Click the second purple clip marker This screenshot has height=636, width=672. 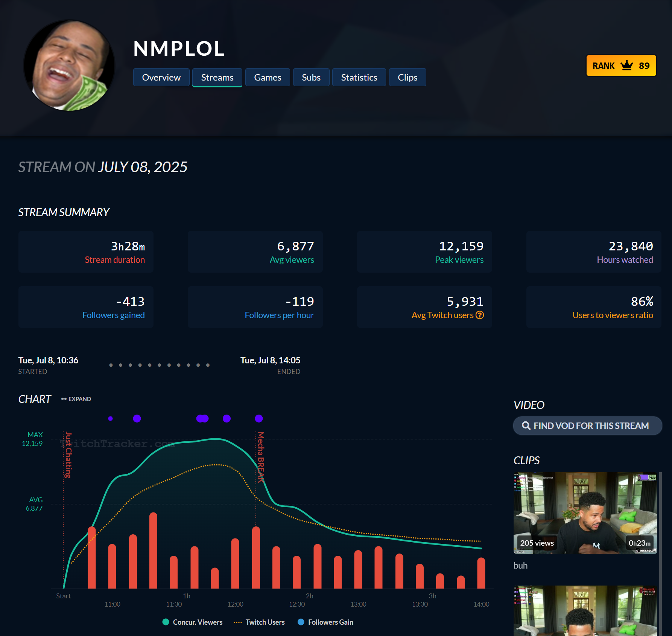137,418
